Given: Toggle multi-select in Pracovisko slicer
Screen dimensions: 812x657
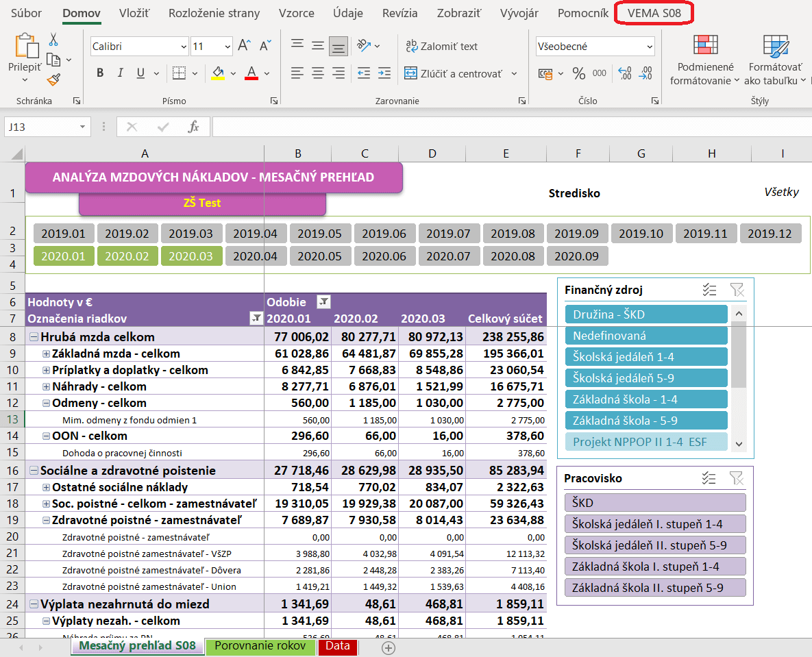Looking at the screenshot, I should click(709, 478).
